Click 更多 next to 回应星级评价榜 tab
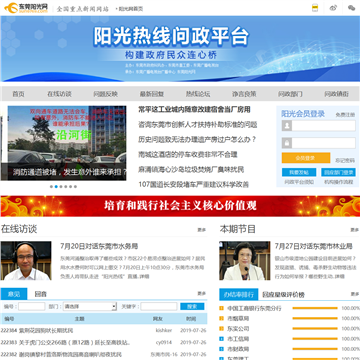 (355, 294)
